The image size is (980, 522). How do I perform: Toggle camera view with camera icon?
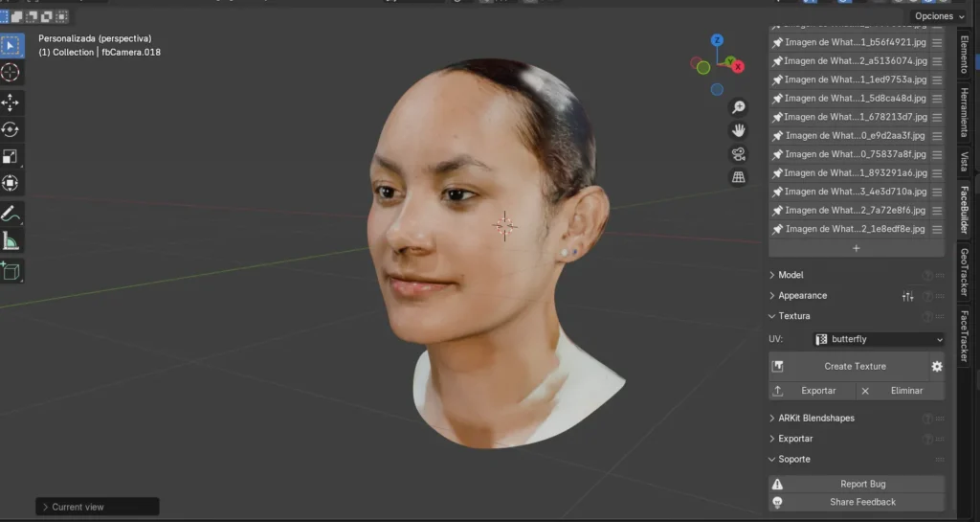pyautogui.click(x=739, y=154)
